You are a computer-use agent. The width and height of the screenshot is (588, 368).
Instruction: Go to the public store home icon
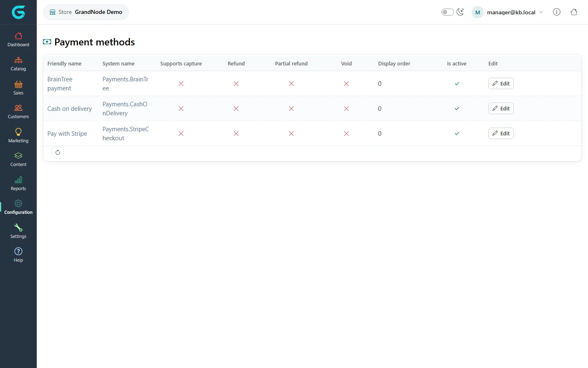574,12
